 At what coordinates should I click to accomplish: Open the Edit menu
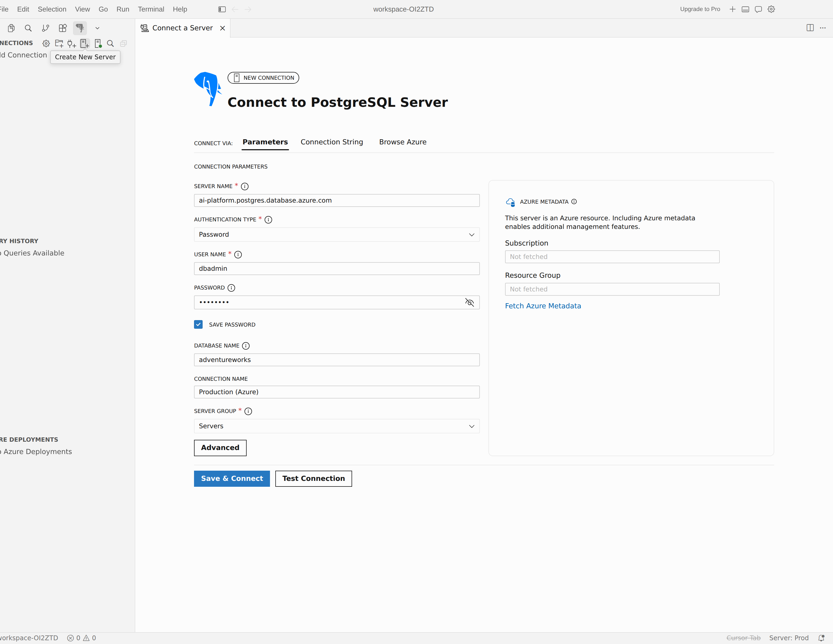[23, 9]
